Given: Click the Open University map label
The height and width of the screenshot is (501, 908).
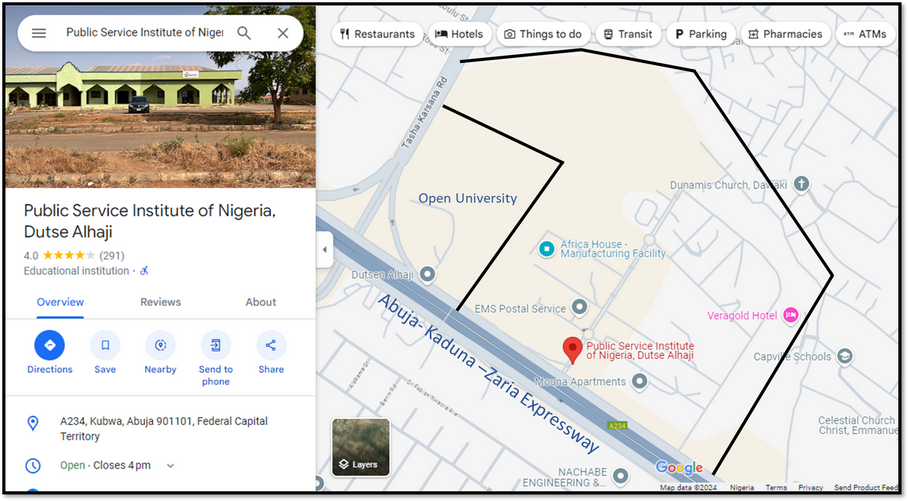Looking at the screenshot, I should pyautogui.click(x=468, y=198).
